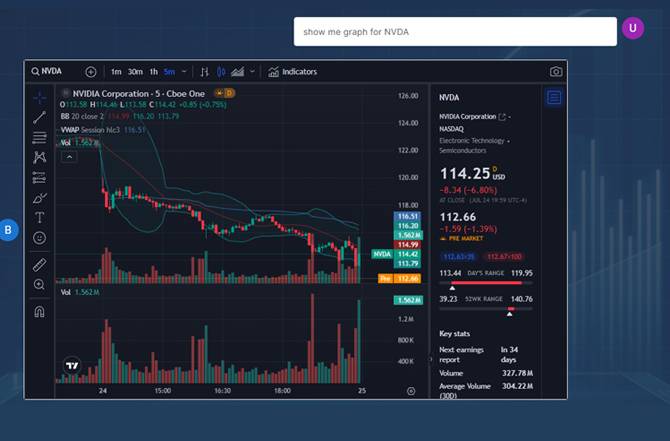Select the brush drawing tool

tap(39, 198)
